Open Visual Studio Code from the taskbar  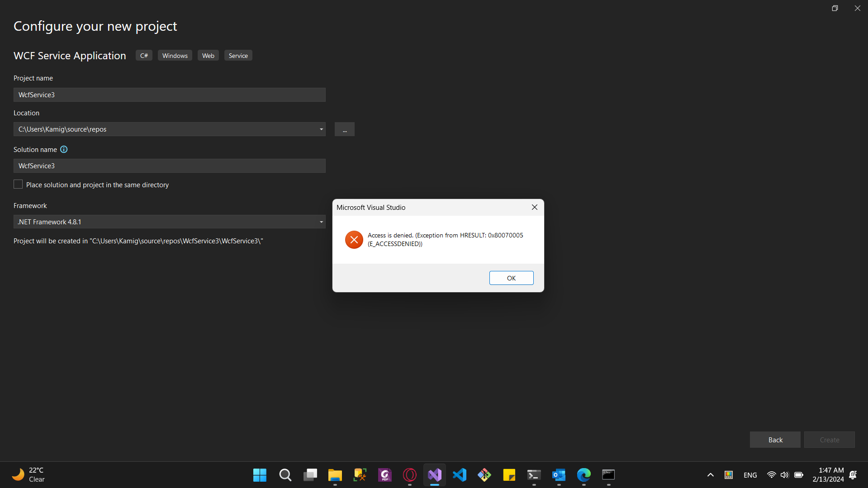[x=459, y=475]
